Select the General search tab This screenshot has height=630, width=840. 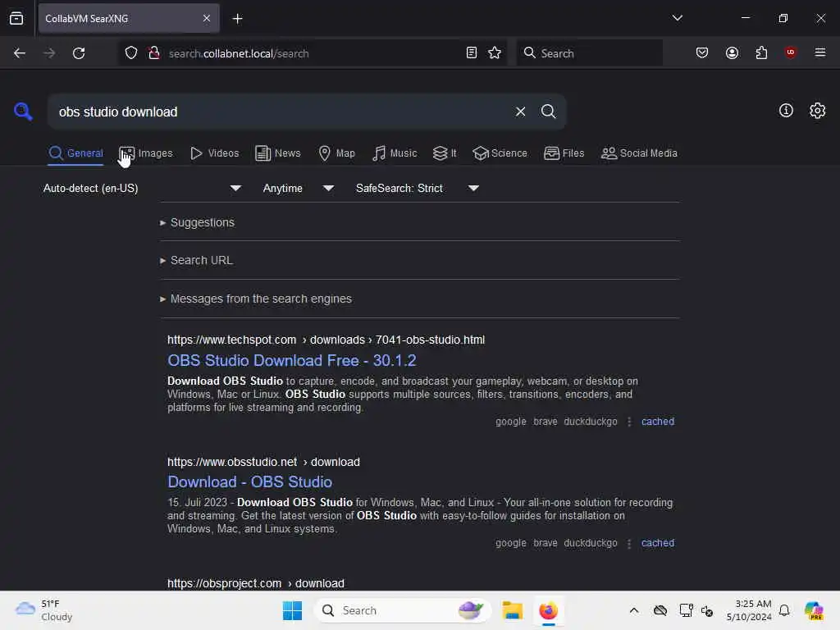[75, 153]
